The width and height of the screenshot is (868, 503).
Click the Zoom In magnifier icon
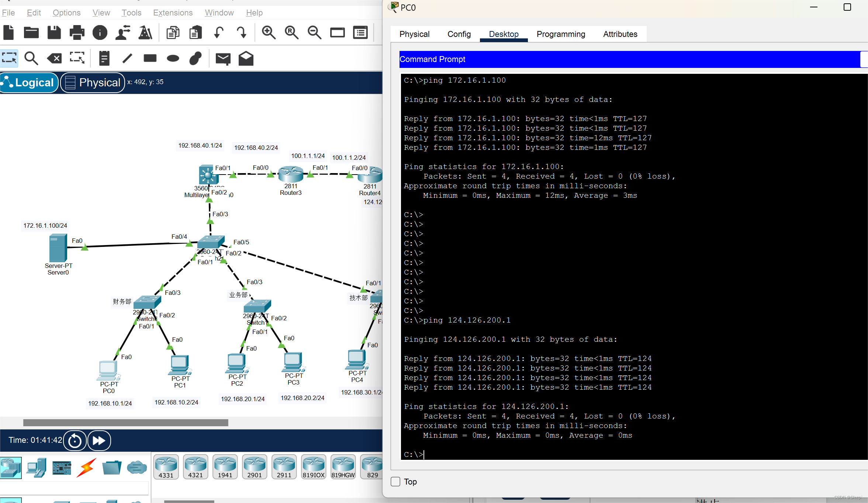coord(269,32)
